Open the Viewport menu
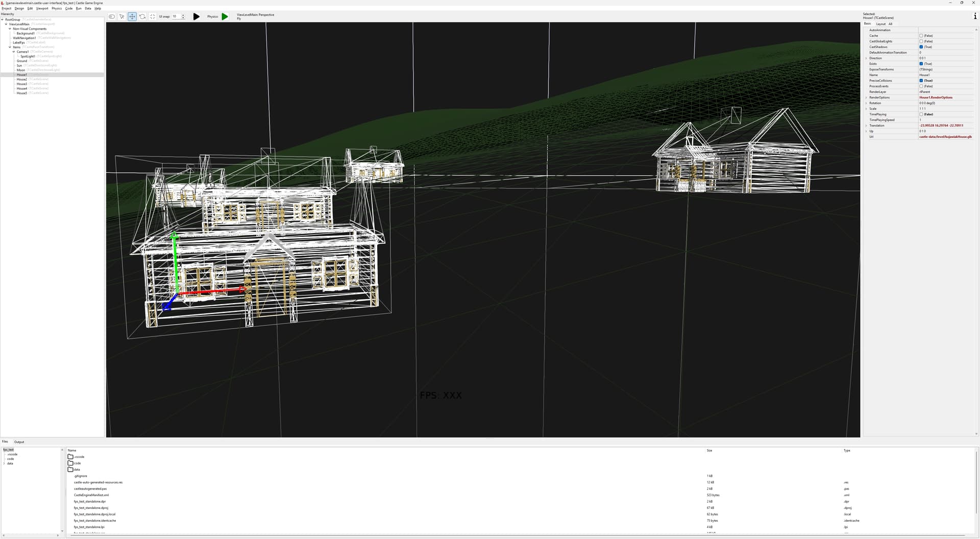This screenshot has height=539, width=980. (42, 9)
